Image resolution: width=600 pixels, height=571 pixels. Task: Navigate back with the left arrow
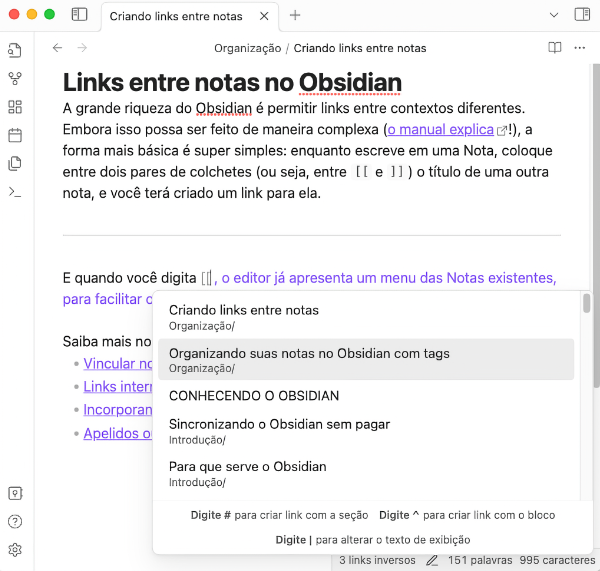coord(57,48)
